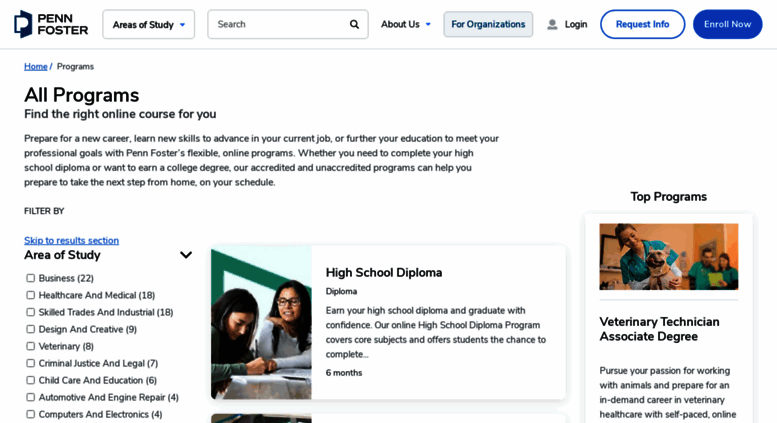Viewport: 777px width, 423px height.
Task: Select the Skilled Trades And Industrial checkbox
Action: [x=31, y=312]
